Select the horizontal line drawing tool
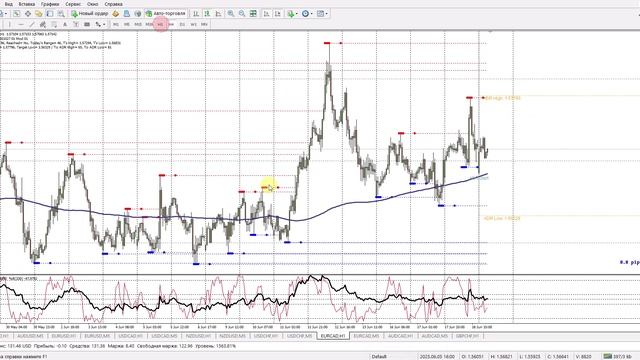 [x=21, y=24]
